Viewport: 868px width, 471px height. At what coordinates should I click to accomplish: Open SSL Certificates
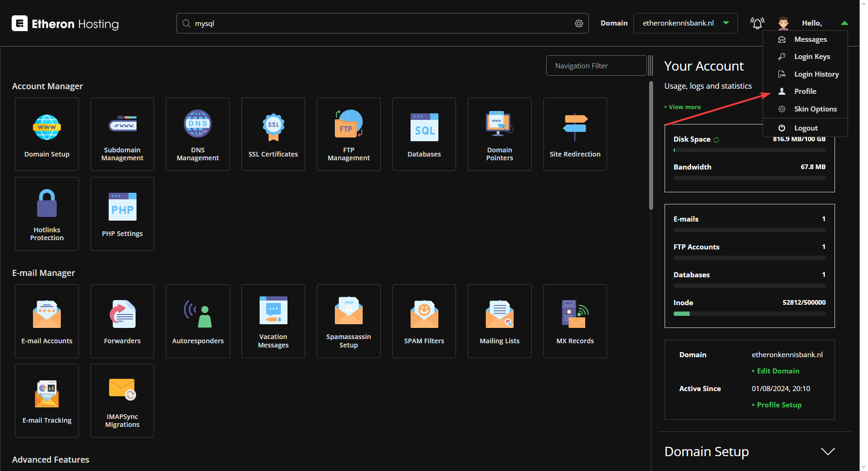pos(273,134)
